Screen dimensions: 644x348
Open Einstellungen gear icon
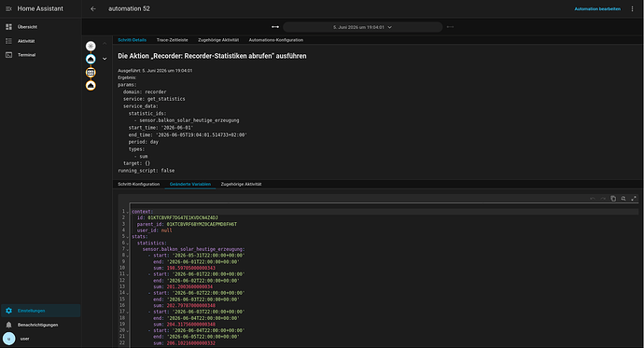pyautogui.click(x=8, y=311)
